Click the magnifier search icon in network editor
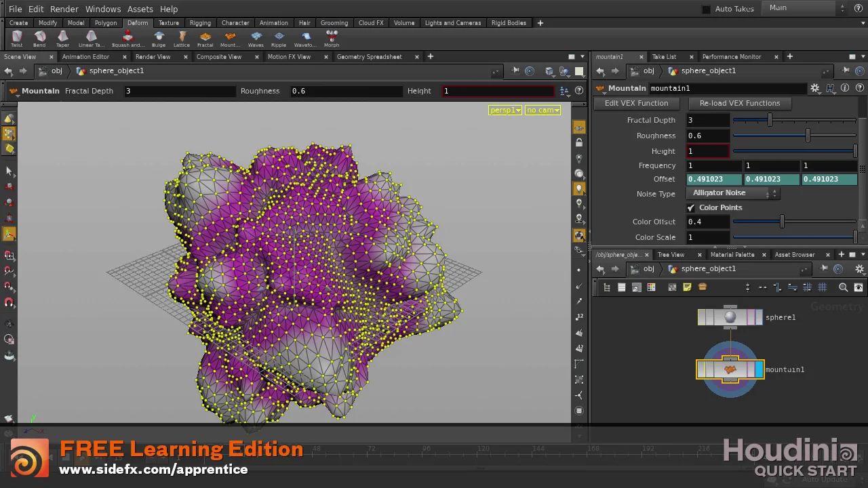Image resolution: width=868 pixels, height=488 pixels. pyautogui.click(x=843, y=287)
